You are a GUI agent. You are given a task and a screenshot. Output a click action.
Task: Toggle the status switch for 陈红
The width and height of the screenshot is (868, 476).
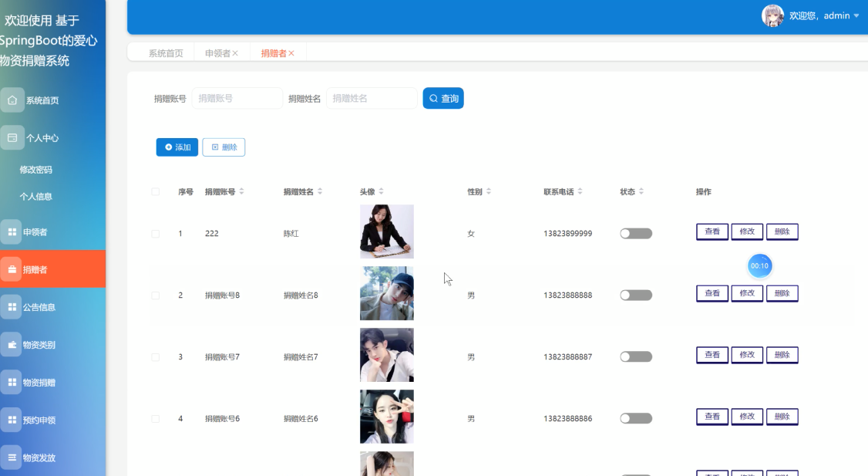(635, 232)
